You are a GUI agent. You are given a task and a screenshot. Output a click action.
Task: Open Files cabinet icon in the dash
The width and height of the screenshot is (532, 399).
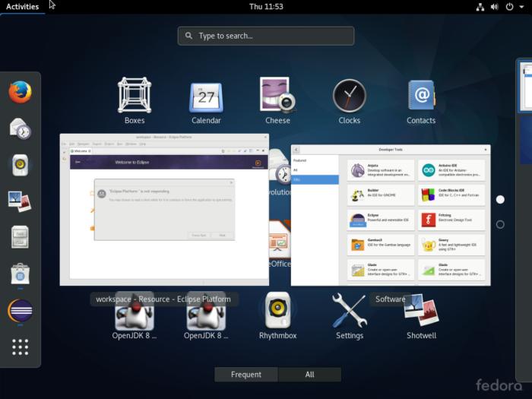[20, 237]
